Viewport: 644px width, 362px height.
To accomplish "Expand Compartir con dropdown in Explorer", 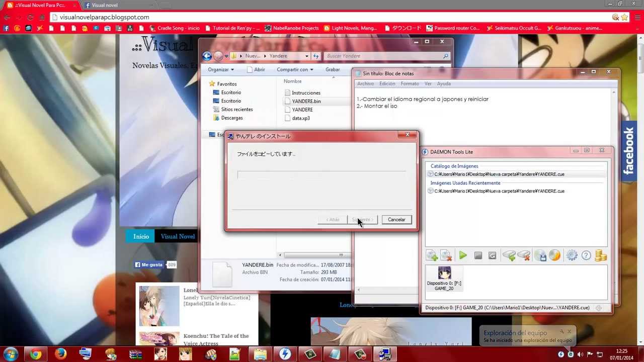I will pos(295,69).
